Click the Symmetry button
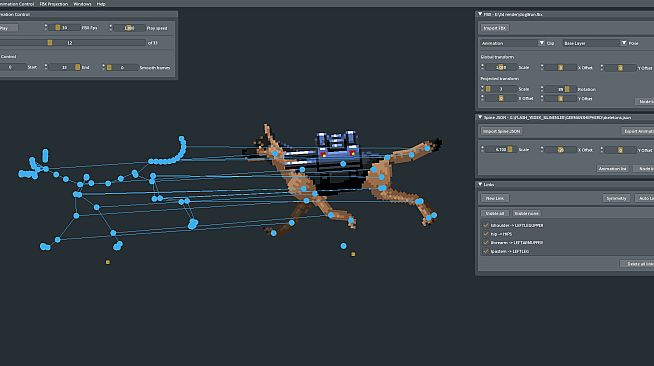This screenshot has width=654, height=366. pyautogui.click(x=616, y=198)
